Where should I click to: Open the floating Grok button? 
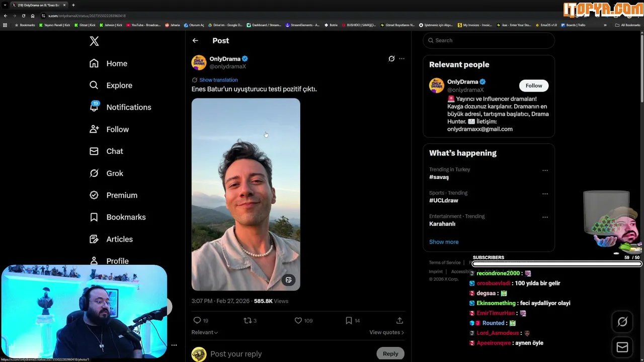[x=622, y=322]
